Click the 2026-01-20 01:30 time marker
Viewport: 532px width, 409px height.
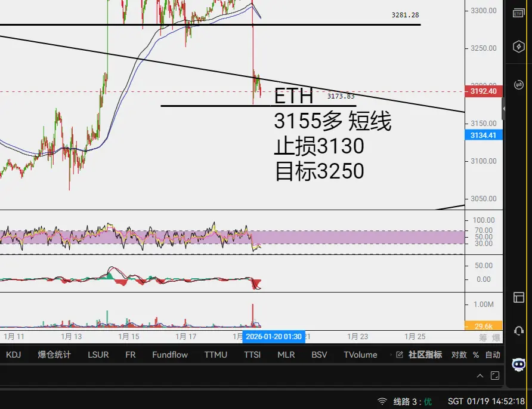coord(274,337)
